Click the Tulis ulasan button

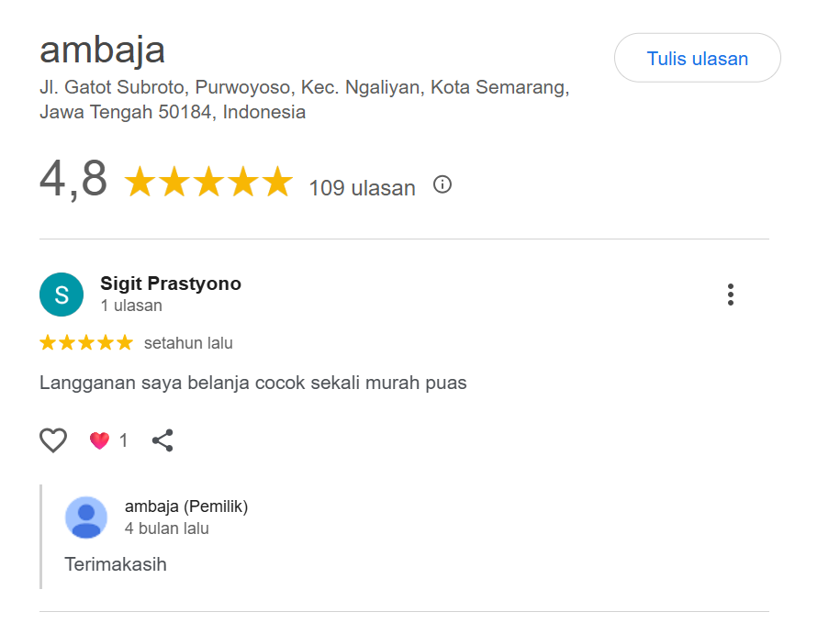[697, 59]
